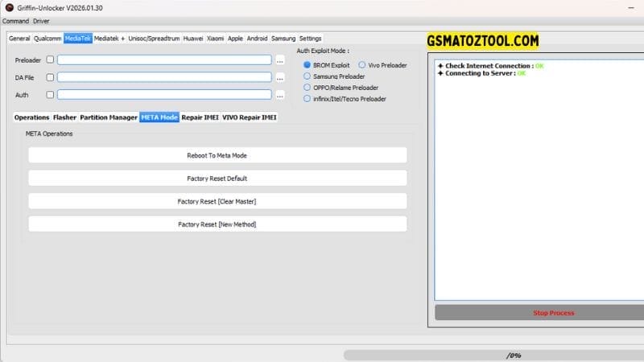The image size is (644, 362).
Task: Click the browse button for Preloader file
Action: 280,60
